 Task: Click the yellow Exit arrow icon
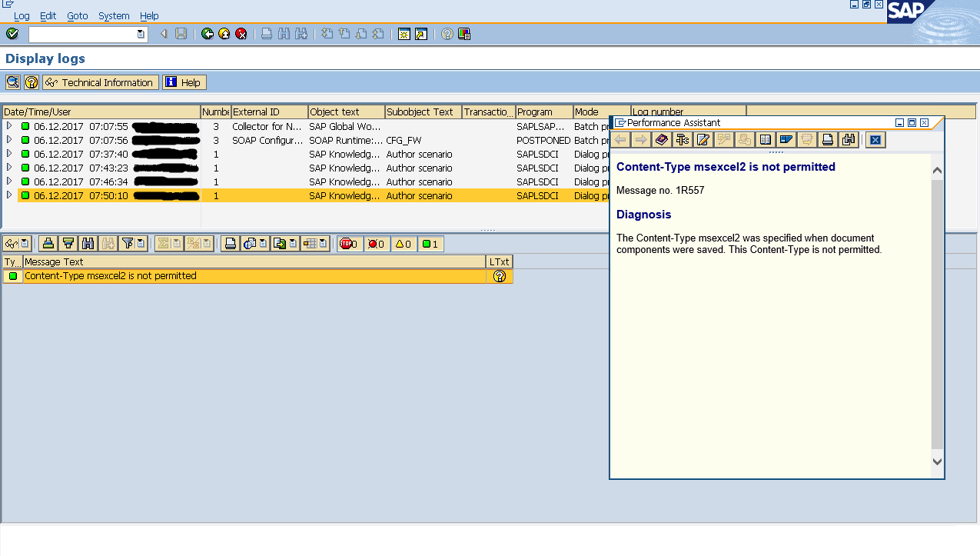pos(224,34)
